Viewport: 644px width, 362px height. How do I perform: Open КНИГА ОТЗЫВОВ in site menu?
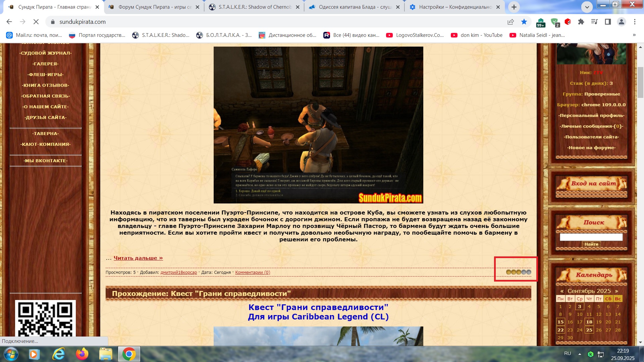click(46, 85)
